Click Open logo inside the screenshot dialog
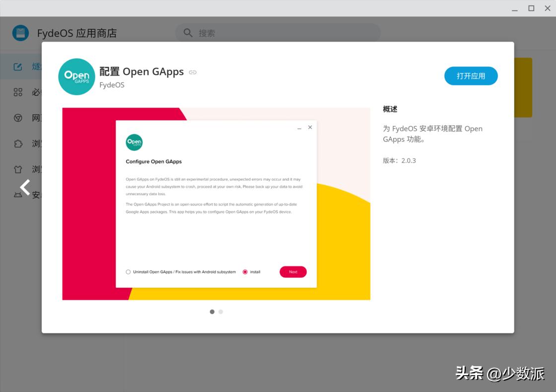The height and width of the screenshot is (392, 556). click(134, 142)
